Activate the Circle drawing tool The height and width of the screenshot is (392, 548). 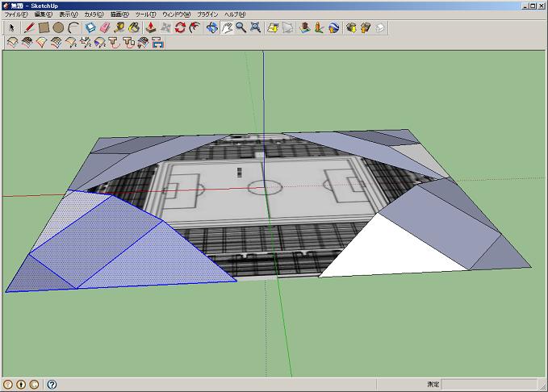(x=58, y=27)
